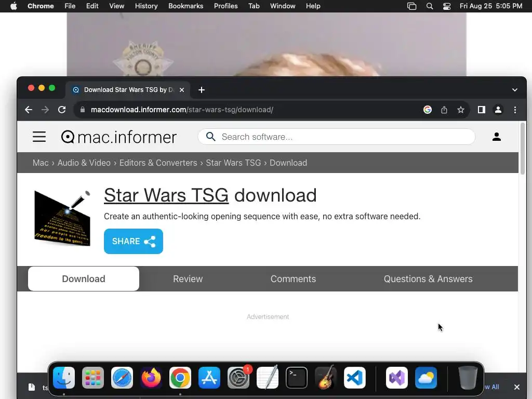Click Editors & Converters breadcrumb link

tap(158, 163)
